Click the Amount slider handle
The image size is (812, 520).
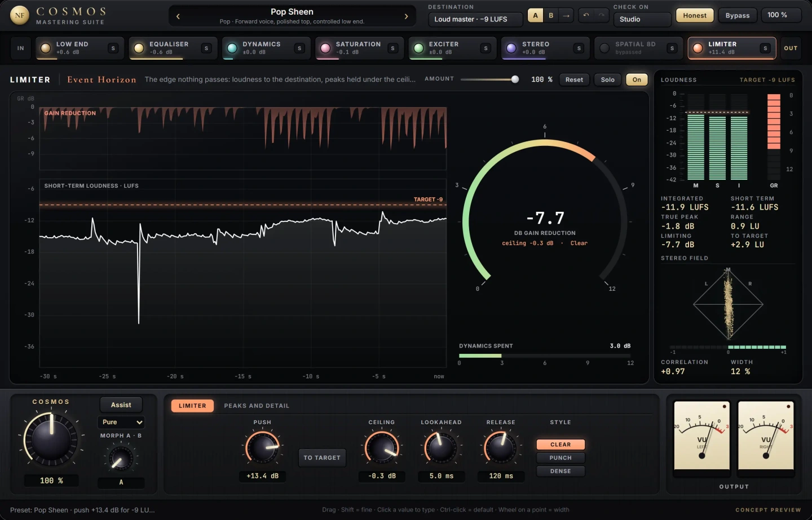tap(515, 79)
